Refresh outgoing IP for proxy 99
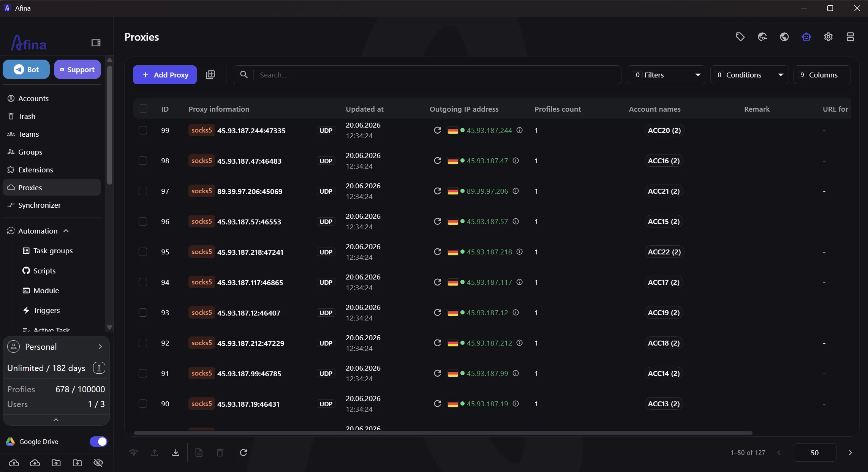The width and height of the screenshot is (868, 472). click(437, 130)
